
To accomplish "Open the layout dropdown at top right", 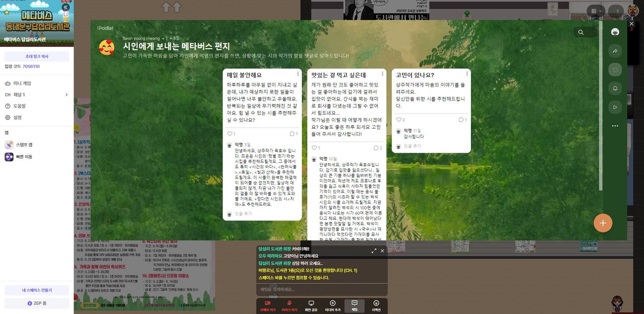I will click(x=597, y=11).
